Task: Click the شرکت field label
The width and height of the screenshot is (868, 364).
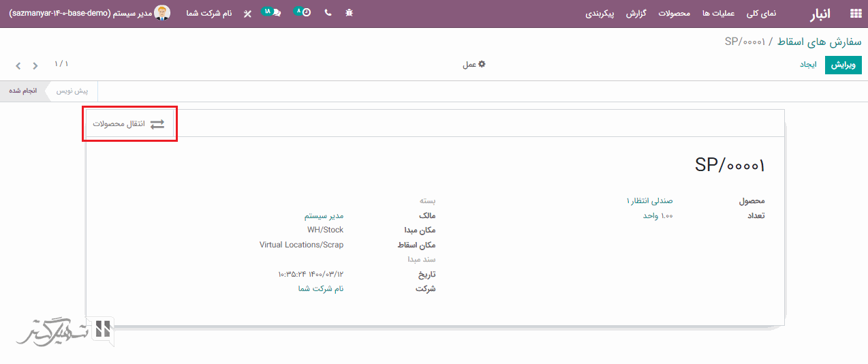Action: coord(425,288)
